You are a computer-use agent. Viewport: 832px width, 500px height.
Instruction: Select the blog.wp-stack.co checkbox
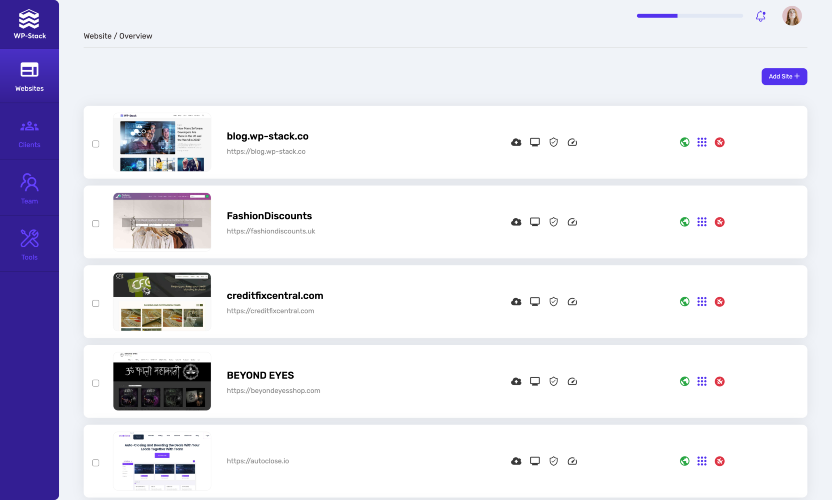pos(96,144)
